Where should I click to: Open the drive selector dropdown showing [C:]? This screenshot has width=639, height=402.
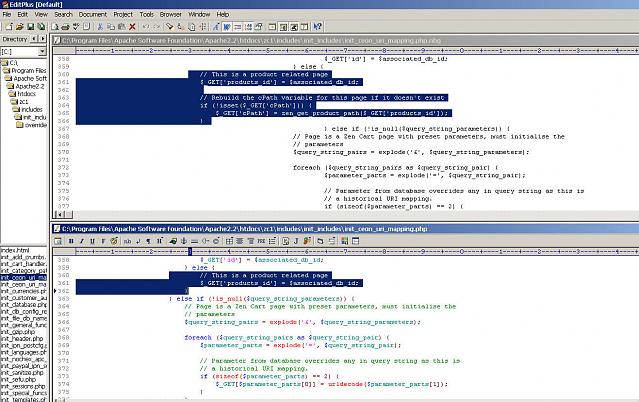coord(42,52)
